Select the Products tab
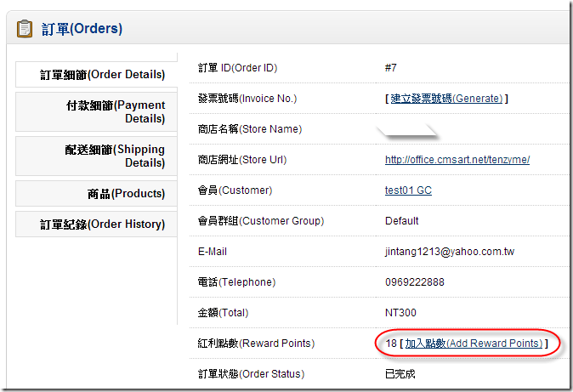This screenshot has width=573, height=392. coord(96,193)
